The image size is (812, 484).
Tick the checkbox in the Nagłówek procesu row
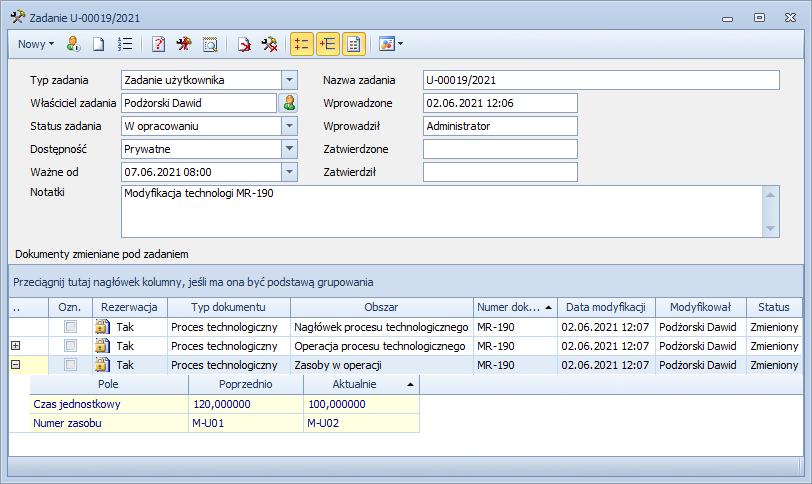70,327
